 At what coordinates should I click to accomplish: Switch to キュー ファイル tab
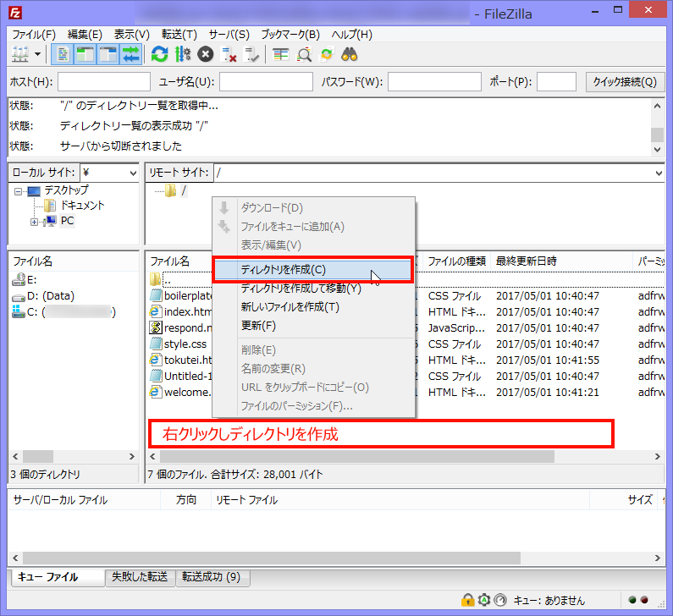(x=58, y=577)
